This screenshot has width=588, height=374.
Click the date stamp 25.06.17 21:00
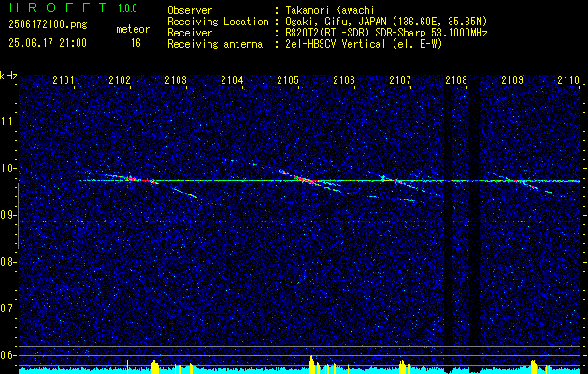pyautogui.click(x=48, y=43)
